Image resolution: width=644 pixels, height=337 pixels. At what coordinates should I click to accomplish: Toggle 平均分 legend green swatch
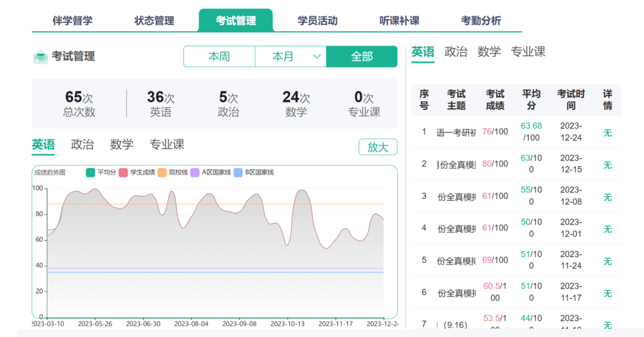click(90, 173)
